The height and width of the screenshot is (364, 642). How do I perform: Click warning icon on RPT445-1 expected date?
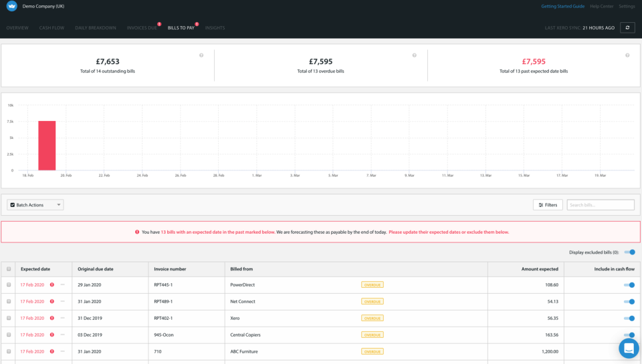tap(52, 285)
